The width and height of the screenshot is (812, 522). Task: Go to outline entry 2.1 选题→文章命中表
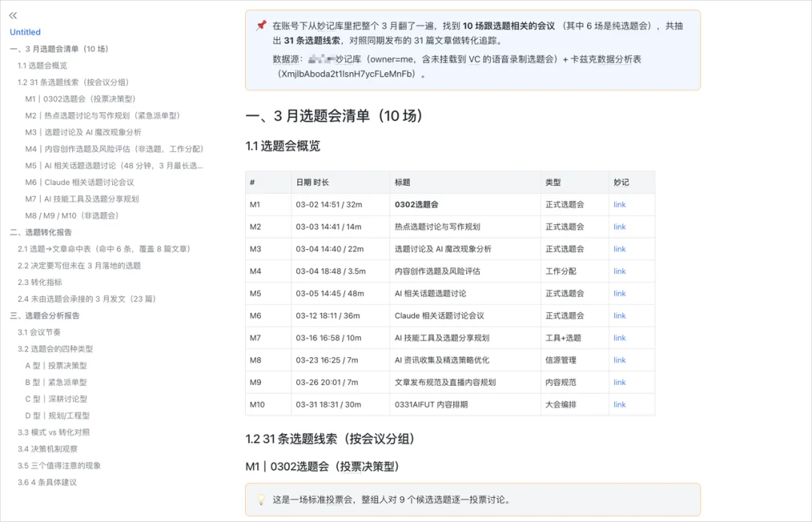(x=105, y=248)
